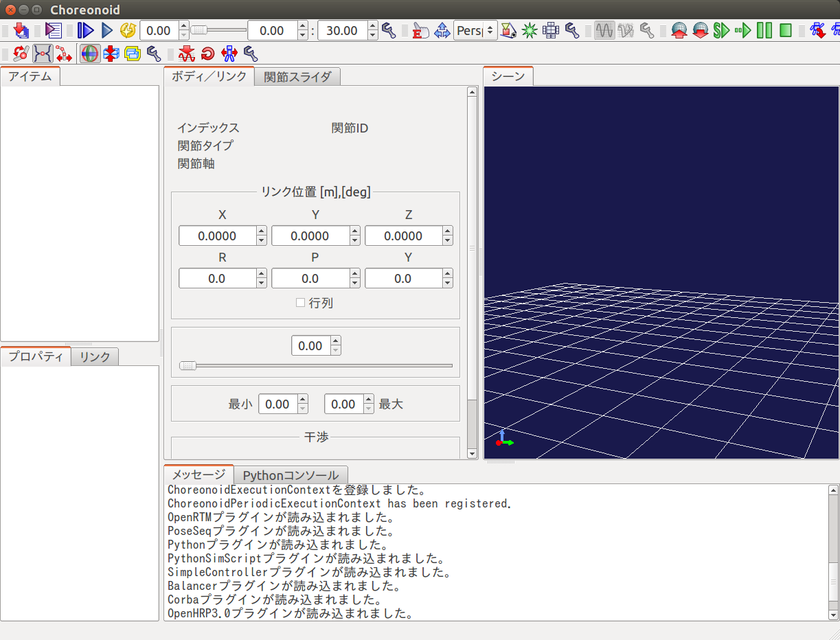Increase current time spinbox with up arrow
Screen dimensions: 840x640
coord(183,25)
